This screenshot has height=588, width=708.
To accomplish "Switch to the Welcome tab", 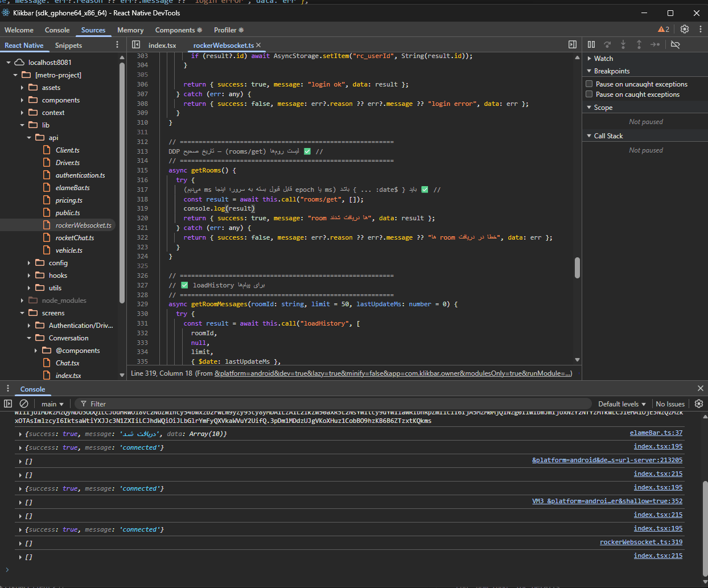I will coord(19,30).
